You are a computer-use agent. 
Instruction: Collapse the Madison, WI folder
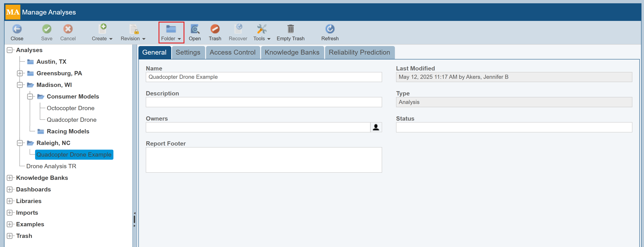[x=20, y=85]
